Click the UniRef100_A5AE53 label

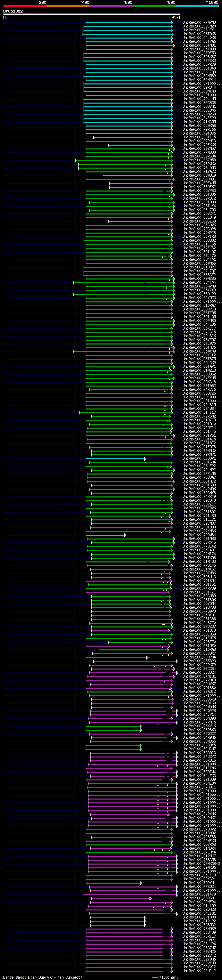tap(199, 53)
